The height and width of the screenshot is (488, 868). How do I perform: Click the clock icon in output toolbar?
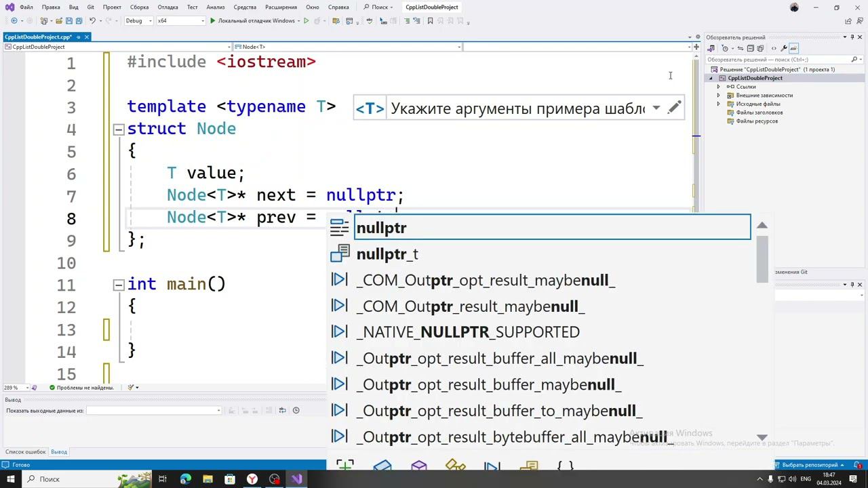[296, 410]
